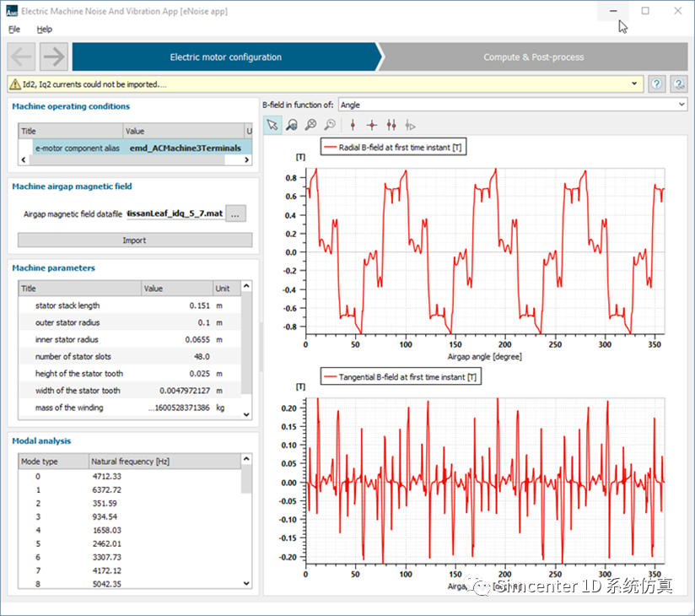Screen dimensions: 695x616
Task: Go to next step with forward arrow
Action: point(53,57)
